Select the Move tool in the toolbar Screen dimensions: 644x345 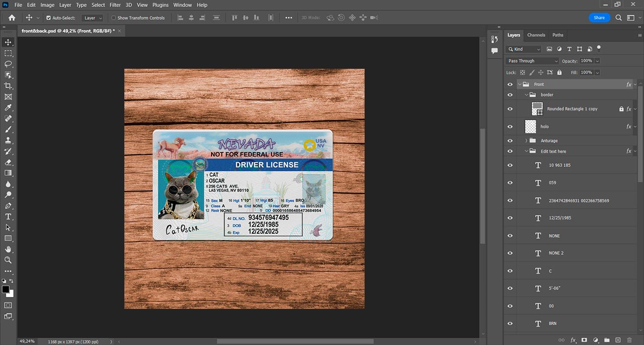(8, 43)
